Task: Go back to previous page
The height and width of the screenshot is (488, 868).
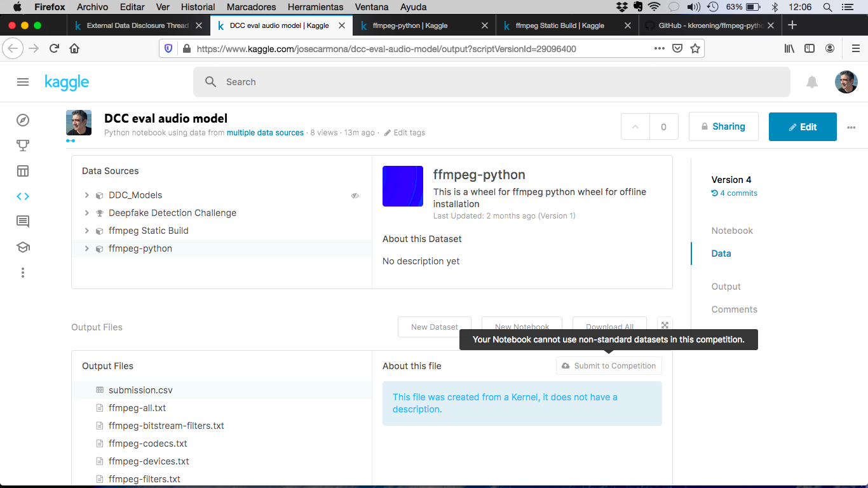Action: 13,48
